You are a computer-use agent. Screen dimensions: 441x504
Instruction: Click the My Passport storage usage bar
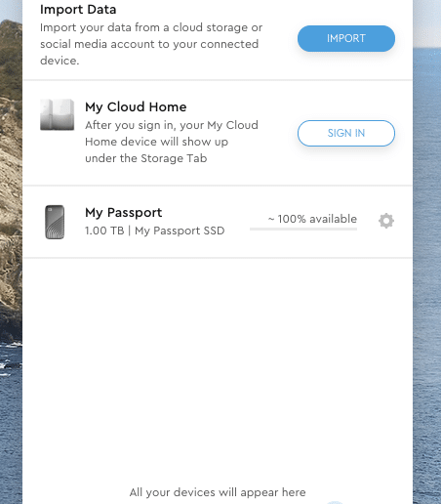[x=303, y=229]
